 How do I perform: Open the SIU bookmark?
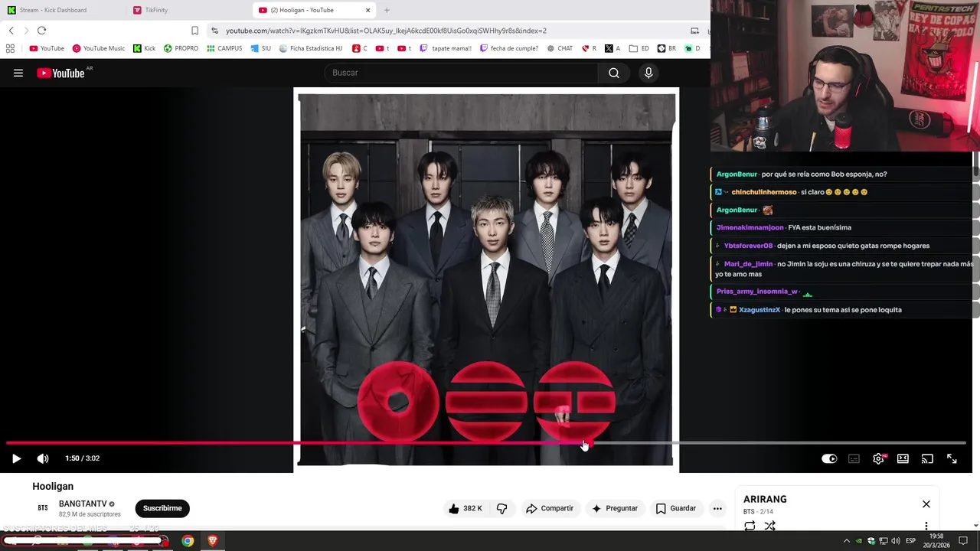coord(261,48)
